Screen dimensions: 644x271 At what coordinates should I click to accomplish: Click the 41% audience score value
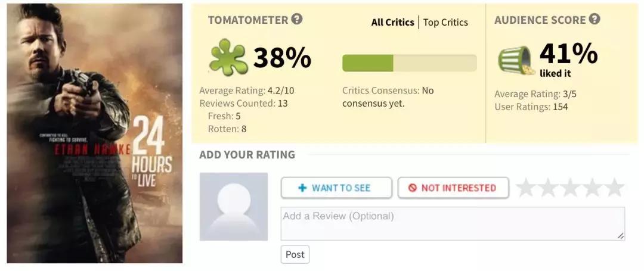click(568, 54)
